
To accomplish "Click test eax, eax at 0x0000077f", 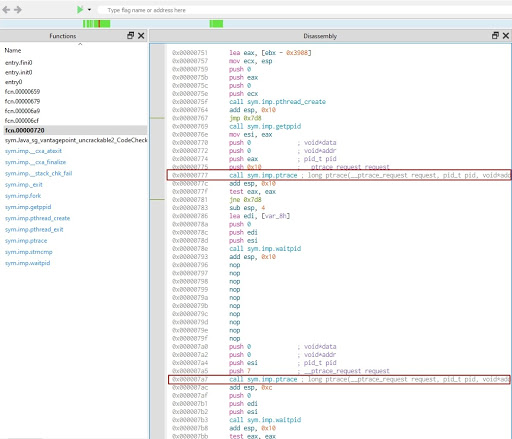I will click(252, 192).
